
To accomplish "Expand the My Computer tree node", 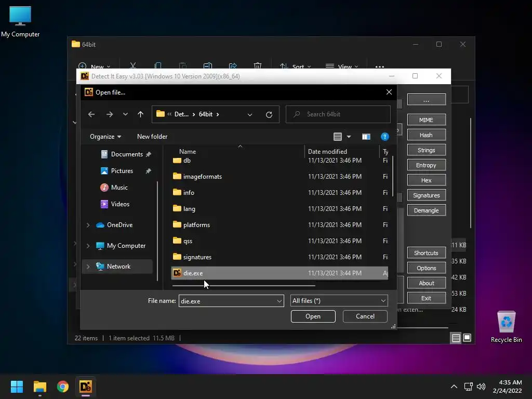I will 88,246.
